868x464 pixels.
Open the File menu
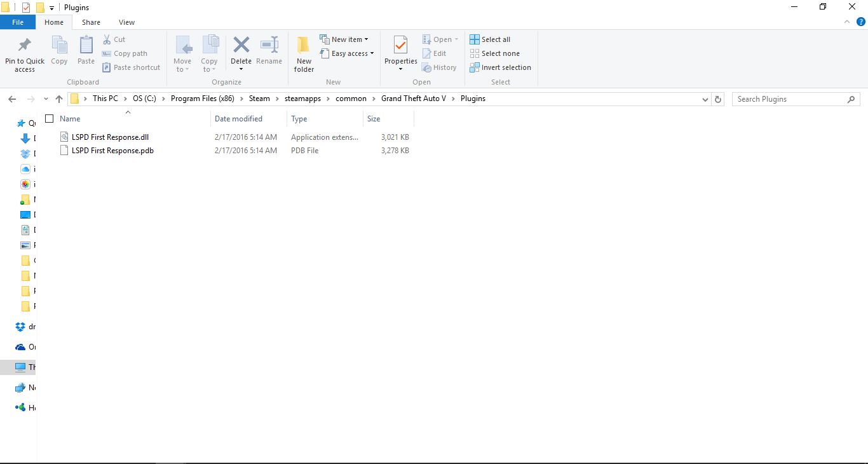point(18,22)
